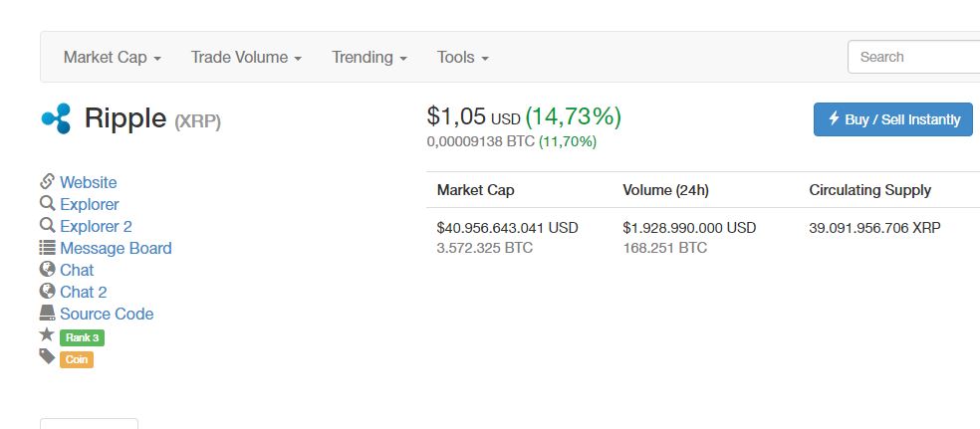The image size is (980, 429).
Task: Open the Trending dropdown menu
Action: pyautogui.click(x=369, y=58)
